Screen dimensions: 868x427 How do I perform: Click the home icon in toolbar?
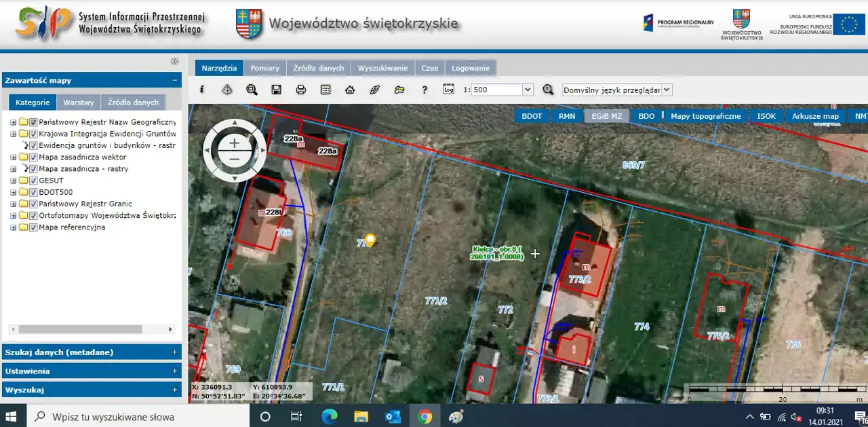pyautogui.click(x=350, y=90)
